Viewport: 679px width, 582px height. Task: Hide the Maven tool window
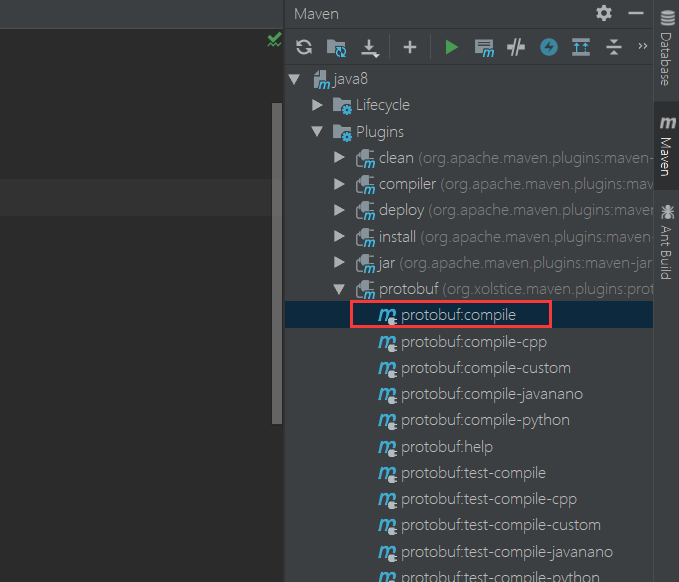[636, 13]
